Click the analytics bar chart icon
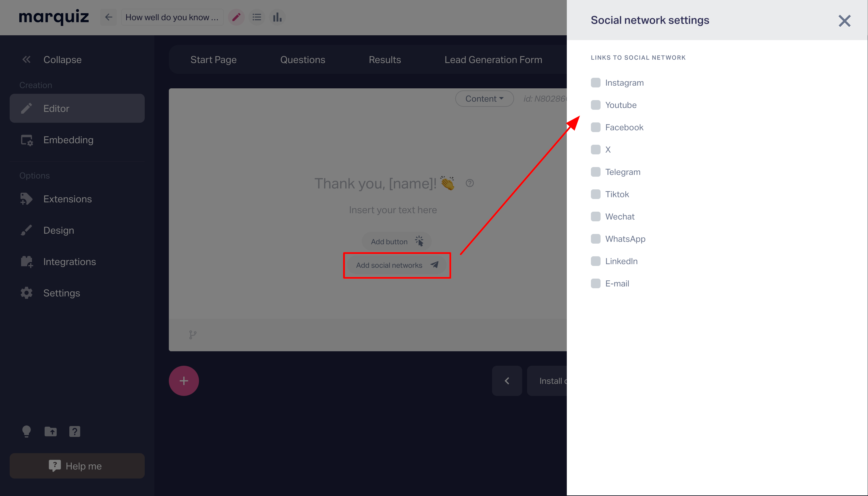Viewport: 868px width, 496px height. coord(276,17)
